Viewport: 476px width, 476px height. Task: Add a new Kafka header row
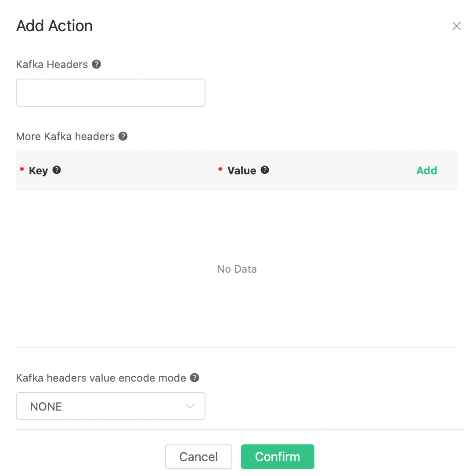[x=426, y=171]
